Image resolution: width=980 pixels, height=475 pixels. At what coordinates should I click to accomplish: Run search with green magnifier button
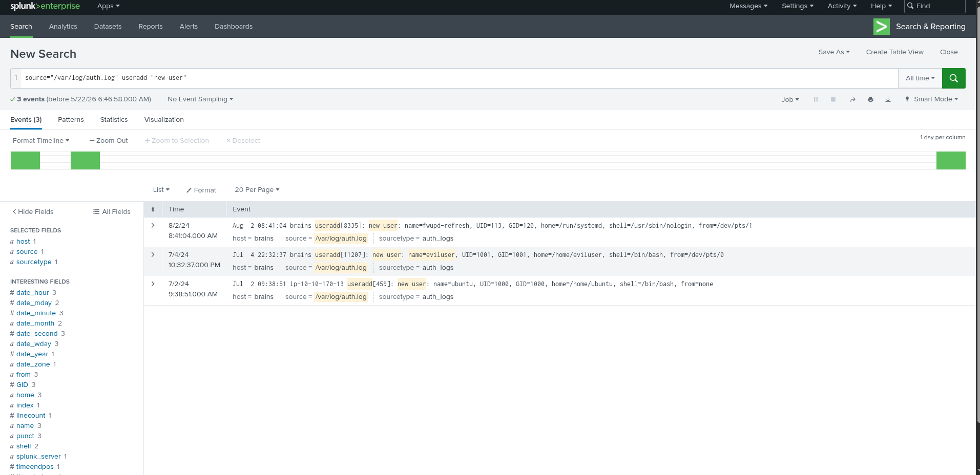point(953,78)
